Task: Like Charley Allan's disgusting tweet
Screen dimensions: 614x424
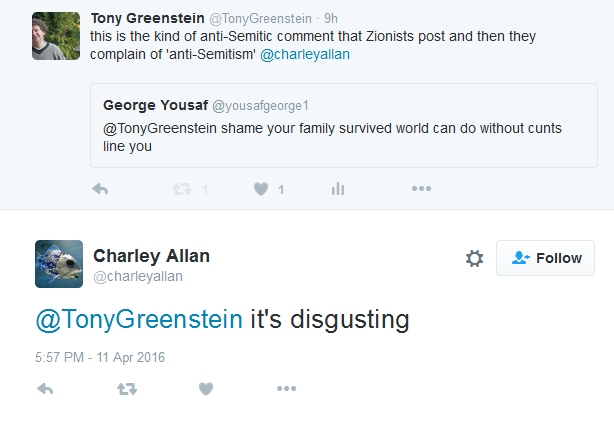Action: click(x=206, y=389)
